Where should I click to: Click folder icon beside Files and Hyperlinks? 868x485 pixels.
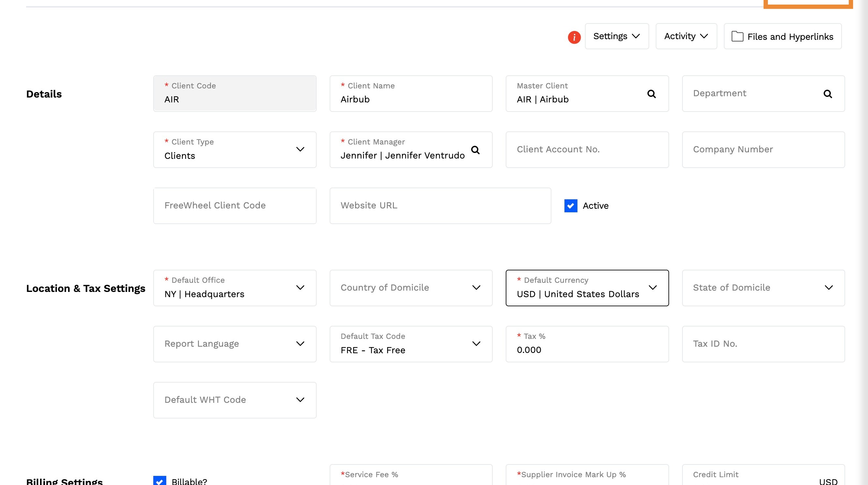[x=737, y=37]
